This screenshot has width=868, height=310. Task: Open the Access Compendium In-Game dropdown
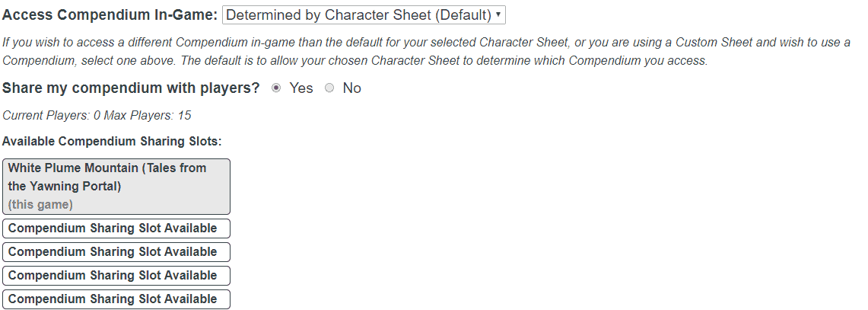[x=364, y=15]
